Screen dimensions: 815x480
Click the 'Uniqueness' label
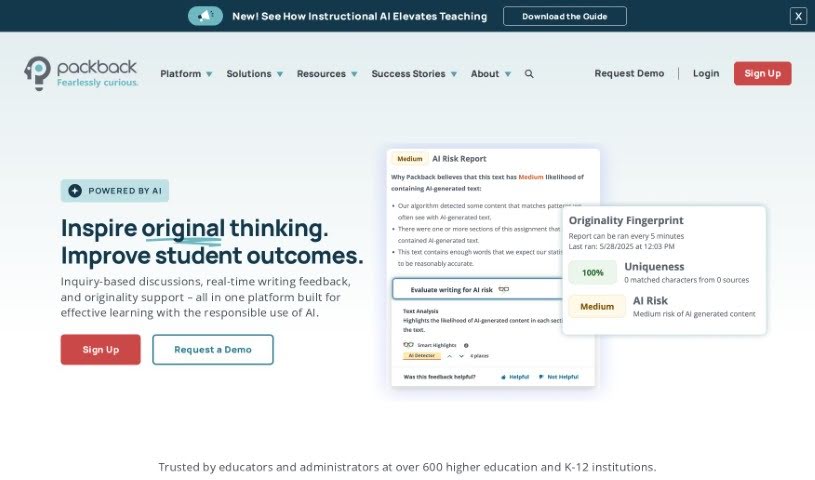pos(654,267)
